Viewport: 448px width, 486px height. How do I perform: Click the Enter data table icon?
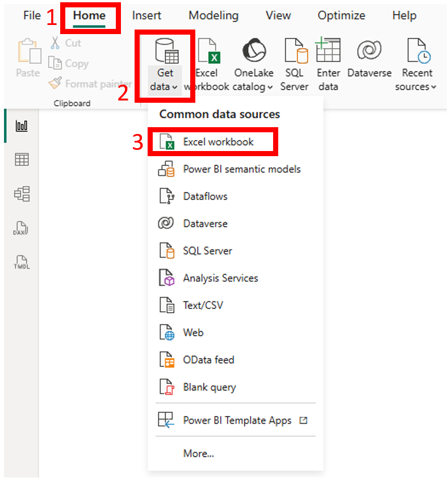click(328, 49)
